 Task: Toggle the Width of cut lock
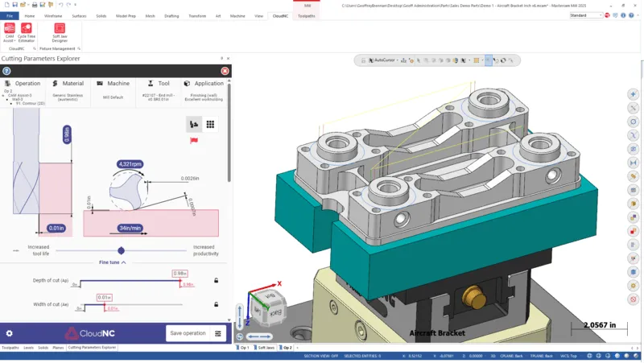[216, 305]
